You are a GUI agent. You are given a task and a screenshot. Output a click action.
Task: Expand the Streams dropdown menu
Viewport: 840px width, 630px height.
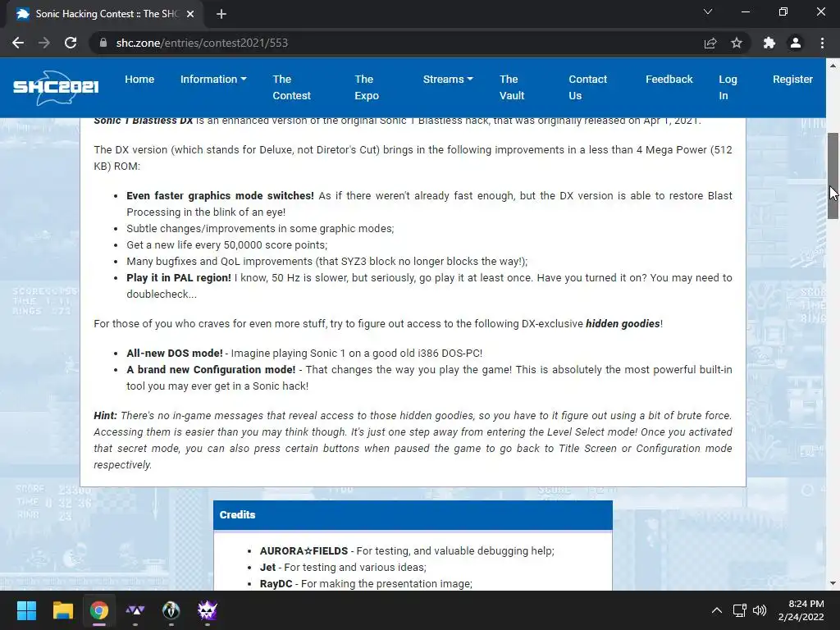click(x=448, y=80)
